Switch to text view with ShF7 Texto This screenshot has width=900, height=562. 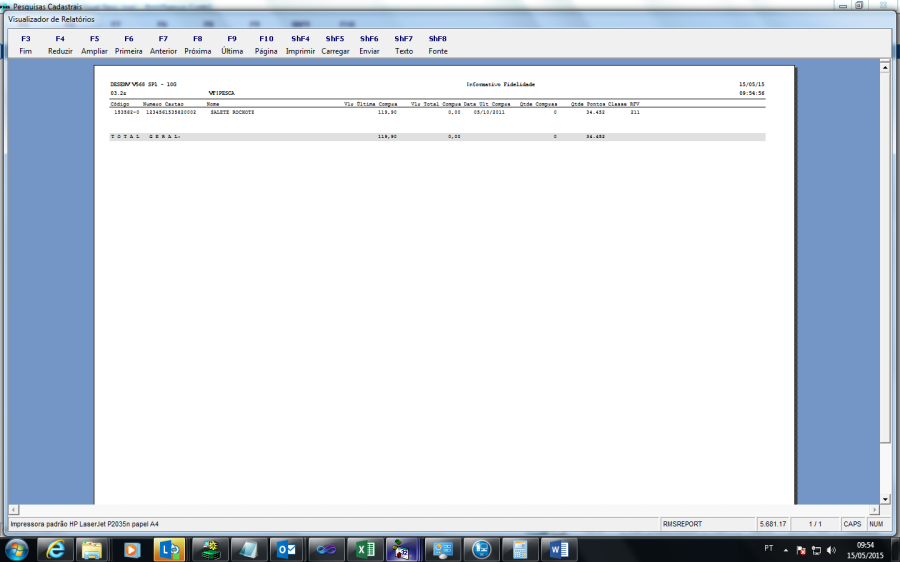pos(404,45)
